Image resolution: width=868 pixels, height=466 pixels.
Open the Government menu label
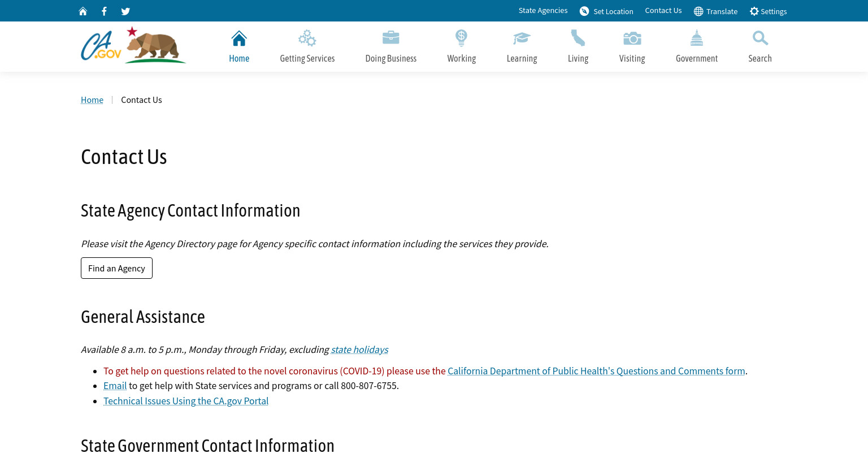point(697,58)
